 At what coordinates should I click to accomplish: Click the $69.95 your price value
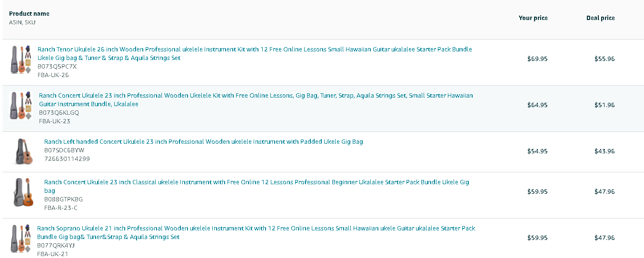[x=537, y=59]
